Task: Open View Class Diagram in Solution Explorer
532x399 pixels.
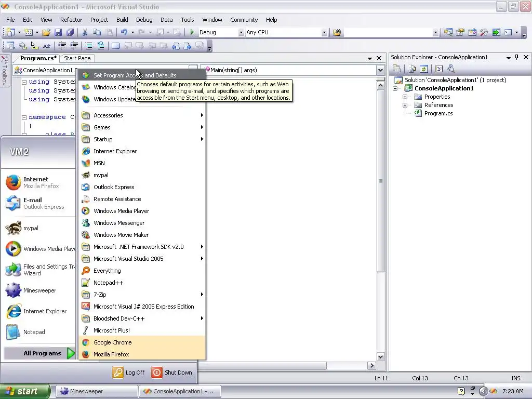Action: click(x=451, y=69)
